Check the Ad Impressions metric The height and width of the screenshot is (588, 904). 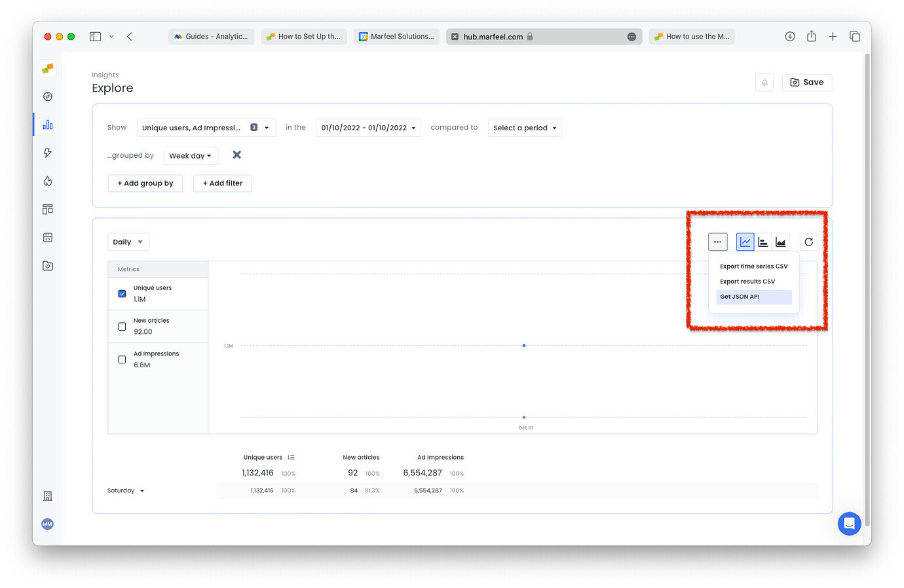(122, 359)
